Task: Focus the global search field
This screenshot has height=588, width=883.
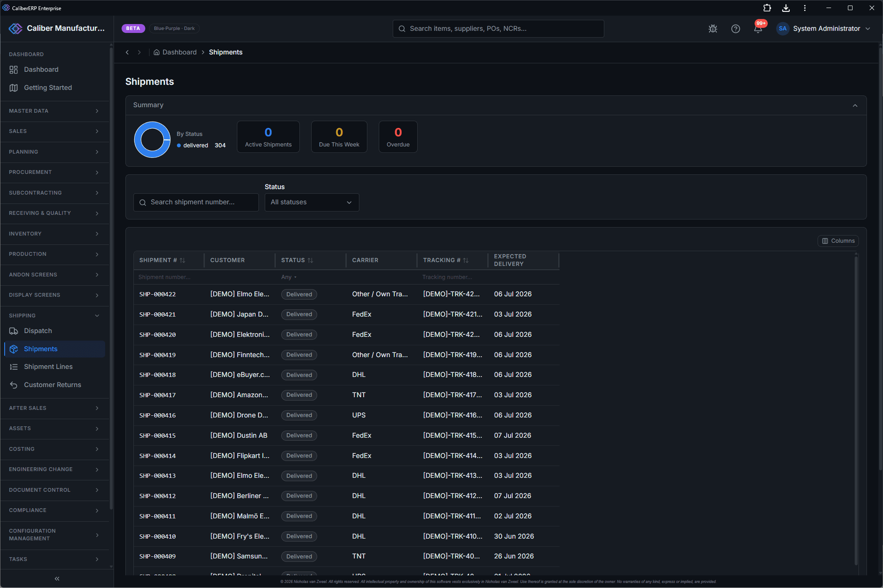Action: coord(498,29)
